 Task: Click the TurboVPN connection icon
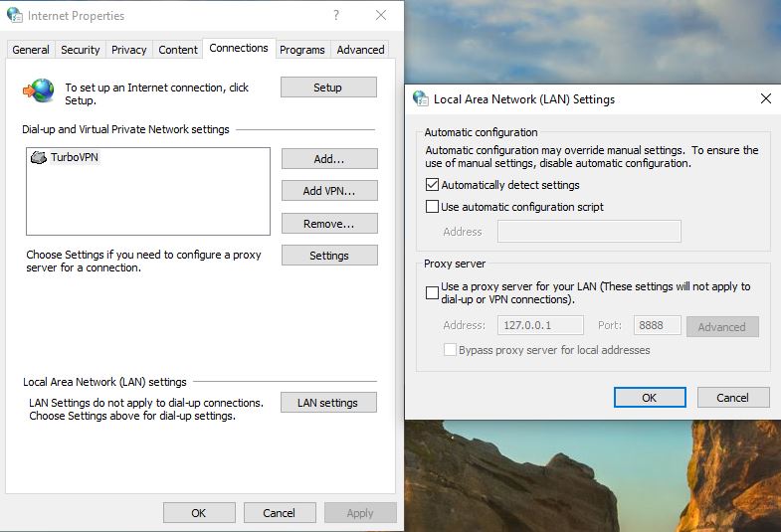point(39,157)
